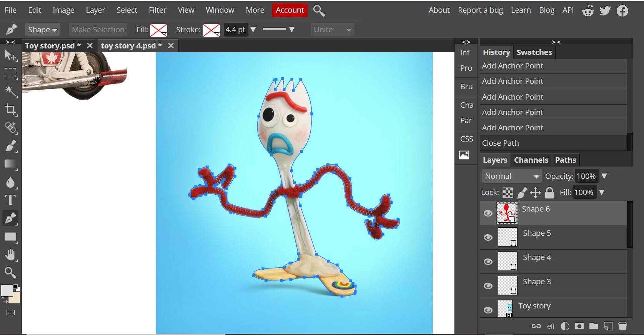Open the Learn link

coord(521,10)
